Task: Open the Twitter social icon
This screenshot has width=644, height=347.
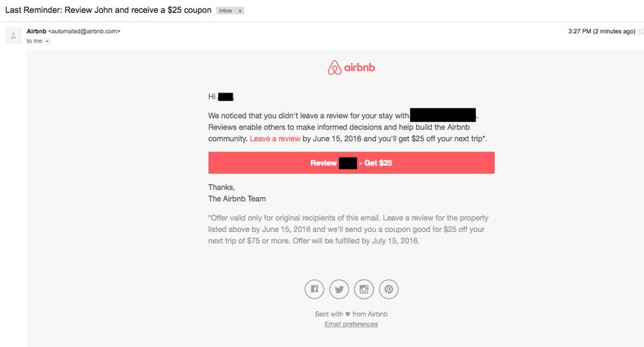Action: tap(339, 289)
